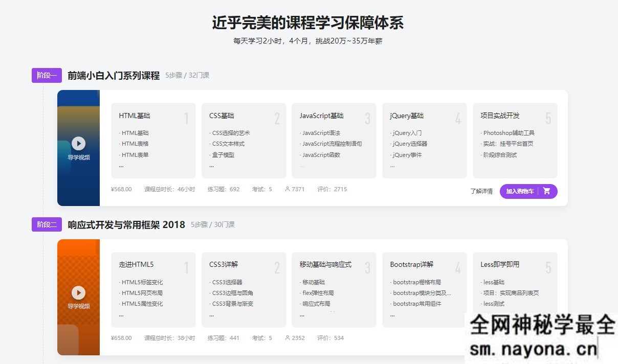Click the learner icon beside 7371
This screenshot has width=618, height=364.
coord(287,189)
